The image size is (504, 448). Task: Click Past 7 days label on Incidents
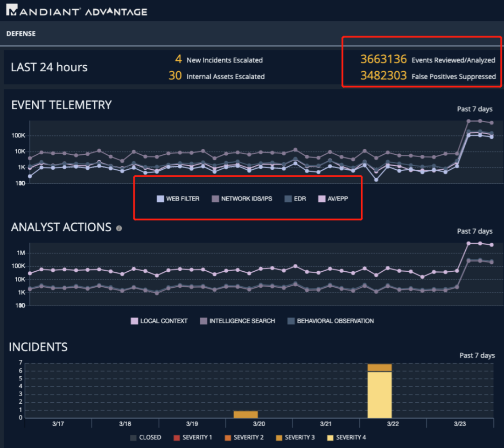click(477, 356)
